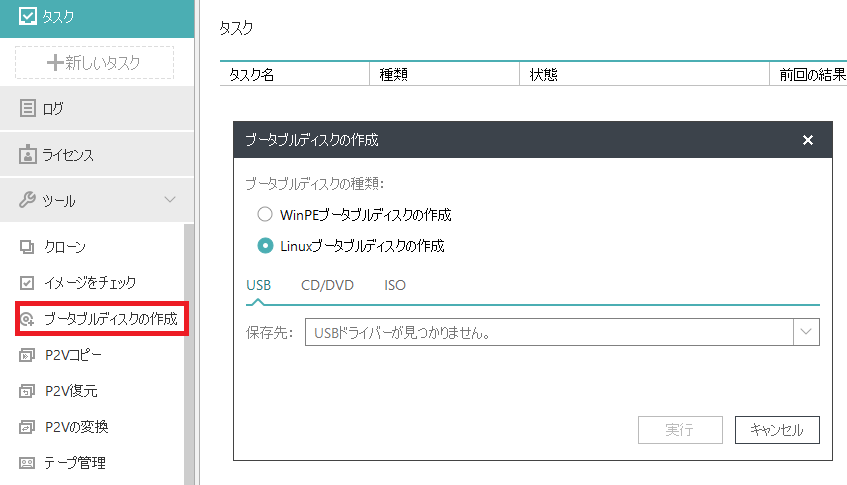Click the 新しいタスク button label
Image resolution: width=847 pixels, height=485 pixels.
coord(103,63)
